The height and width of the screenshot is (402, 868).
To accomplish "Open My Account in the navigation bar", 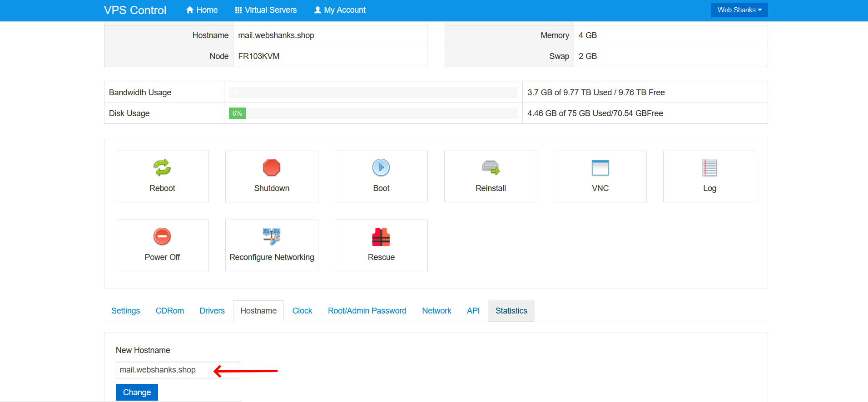I will click(340, 10).
